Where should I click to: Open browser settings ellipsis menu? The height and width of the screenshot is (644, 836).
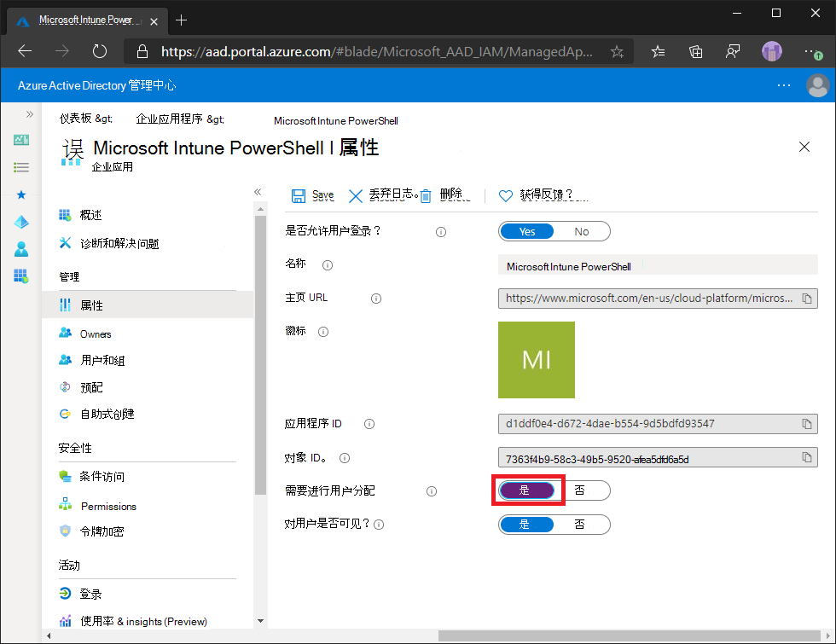point(812,52)
